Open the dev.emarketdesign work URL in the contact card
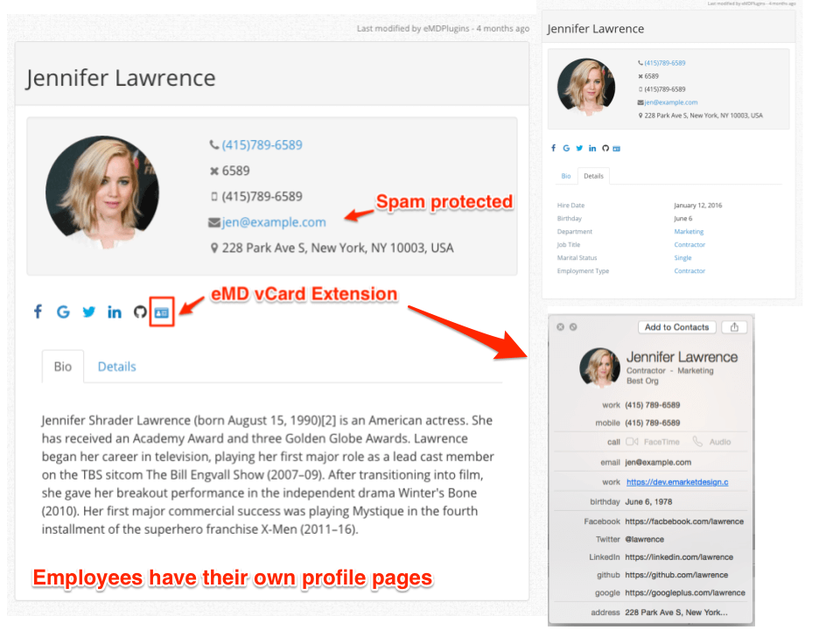The height and width of the screenshot is (630, 840). coord(677,482)
